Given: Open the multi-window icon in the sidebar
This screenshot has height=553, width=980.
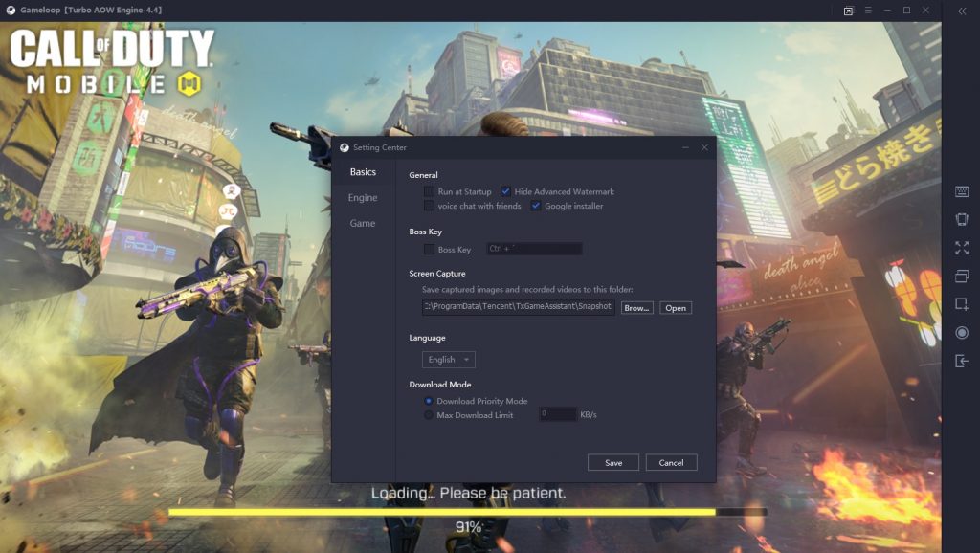Looking at the screenshot, I should (962, 276).
